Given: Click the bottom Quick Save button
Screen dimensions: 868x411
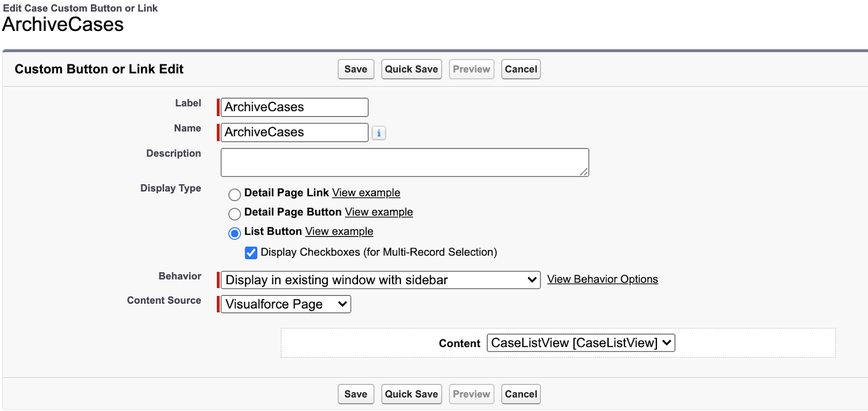Looking at the screenshot, I should point(412,394).
